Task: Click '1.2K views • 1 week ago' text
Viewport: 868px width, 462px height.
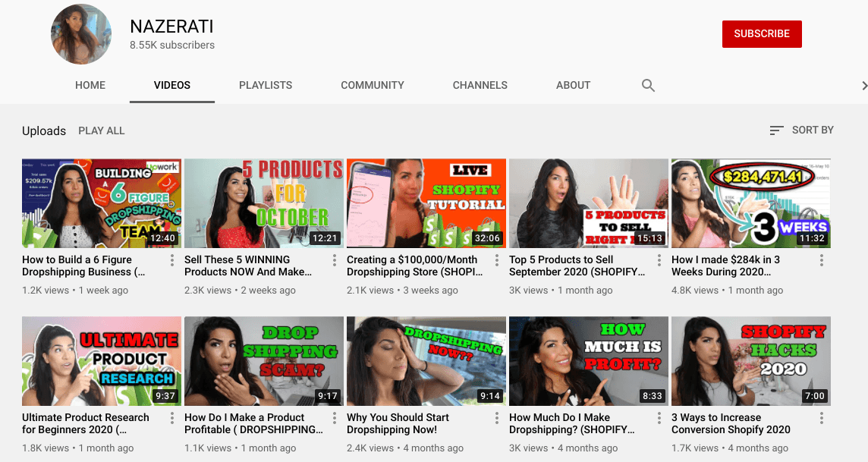Action: pos(75,291)
